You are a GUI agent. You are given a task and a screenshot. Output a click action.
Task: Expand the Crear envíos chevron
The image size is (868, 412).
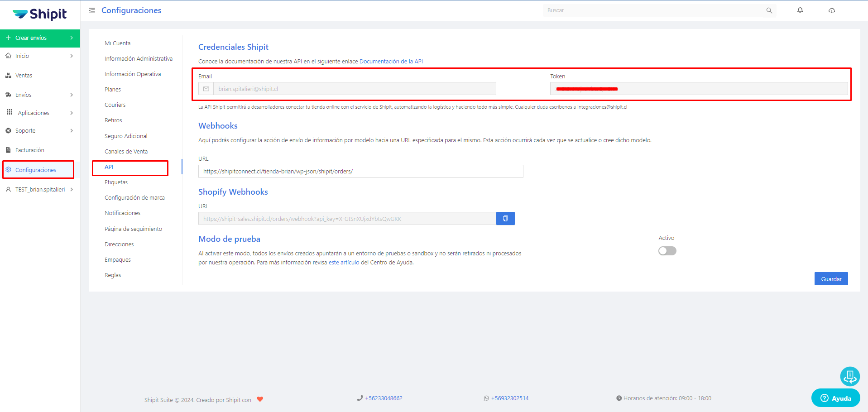coord(72,38)
